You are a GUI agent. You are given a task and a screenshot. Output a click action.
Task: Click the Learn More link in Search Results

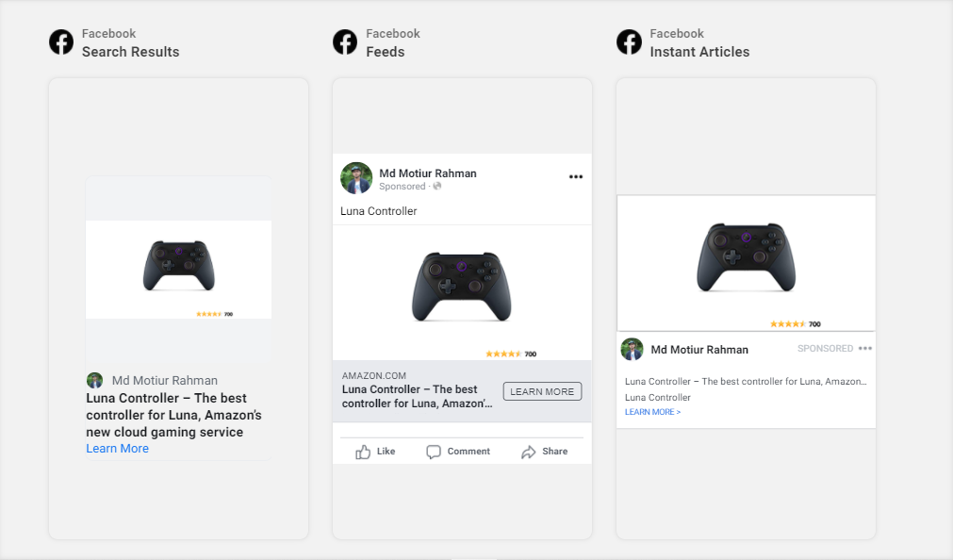[x=117, y=448]
